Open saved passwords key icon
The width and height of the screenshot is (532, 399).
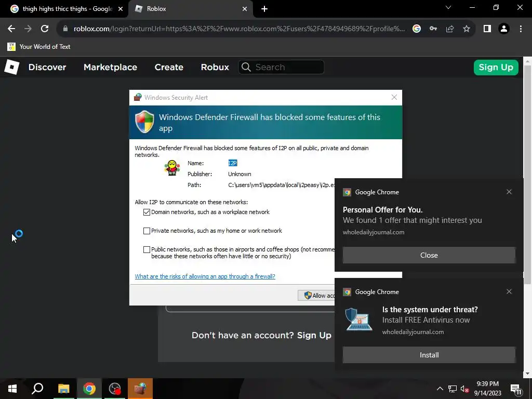433,29
